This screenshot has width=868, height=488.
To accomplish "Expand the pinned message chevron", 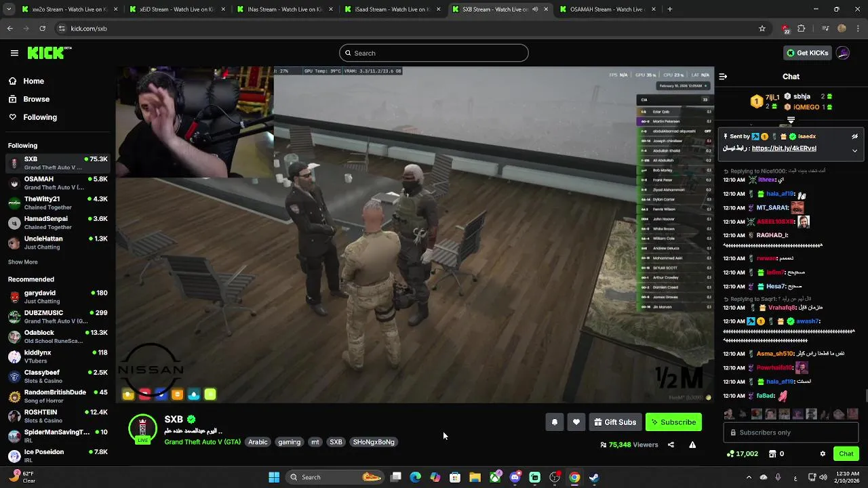I will (854, 150).
